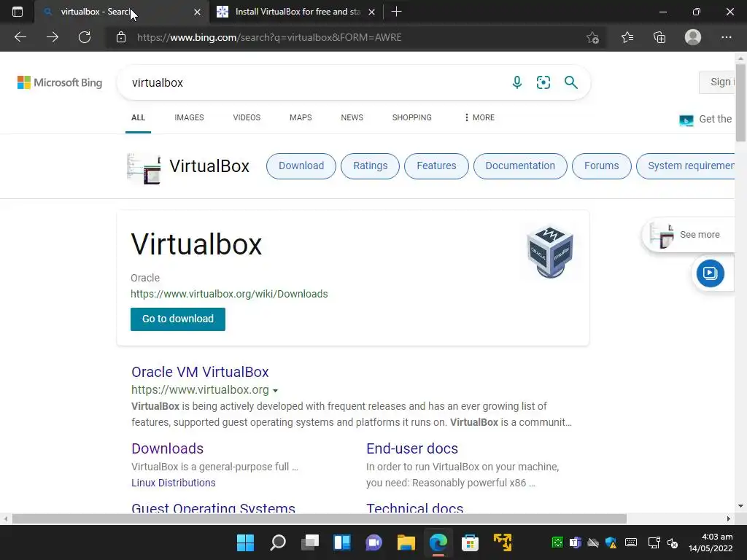Click the taskbar clock and date
The height and width of the screenshot is (560, 747).
(711, 542)
